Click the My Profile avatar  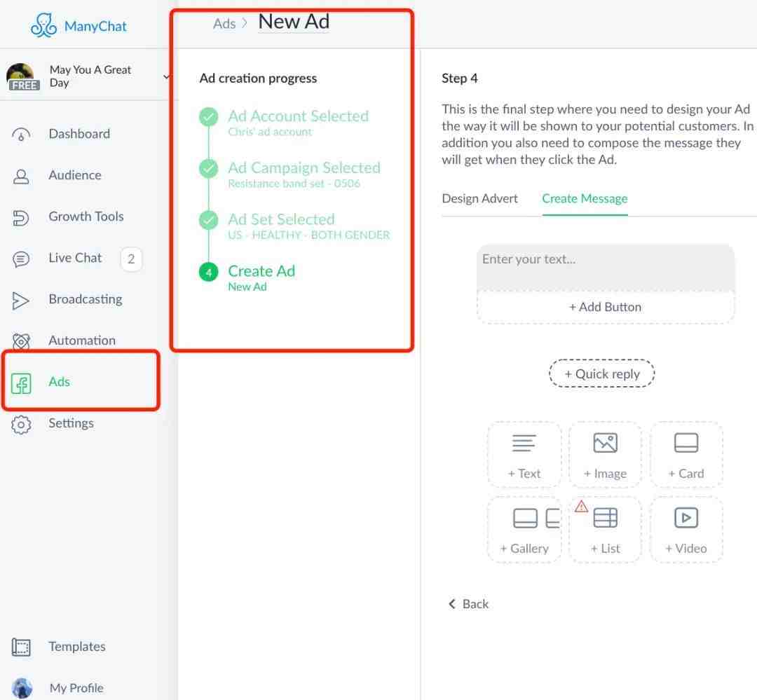pos(22,688)
